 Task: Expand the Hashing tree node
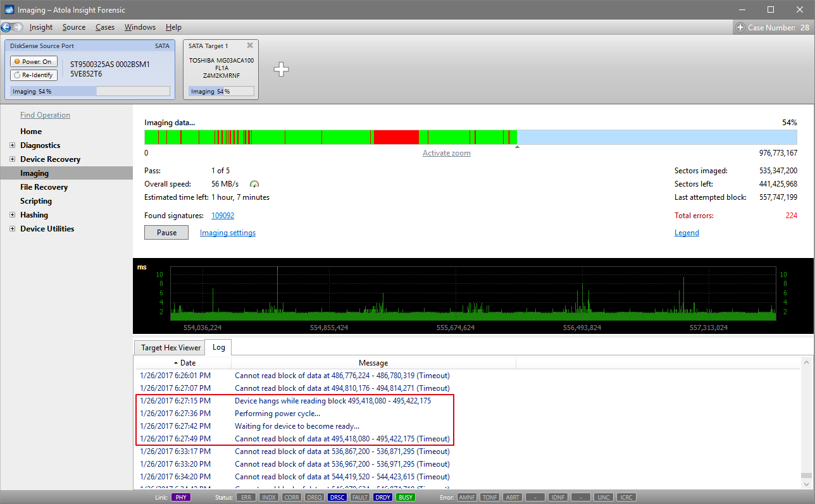point(13,215)
